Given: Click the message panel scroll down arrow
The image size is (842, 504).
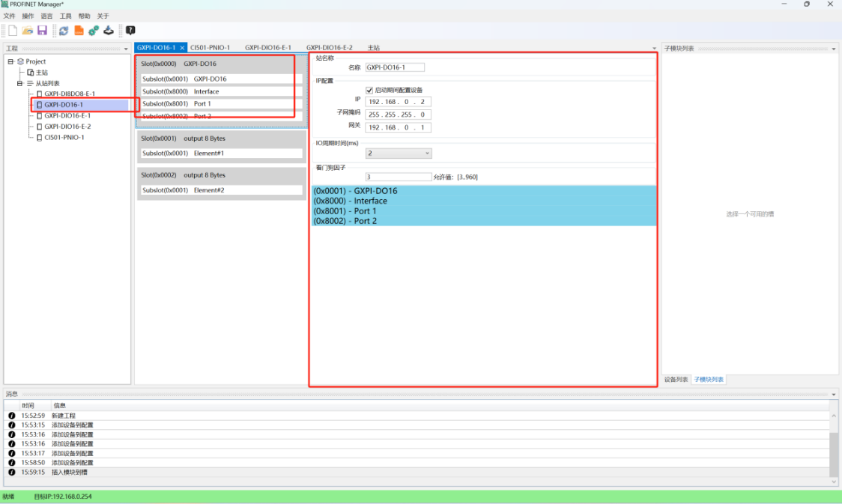Looking at the screenshot, I should [834, 482].
